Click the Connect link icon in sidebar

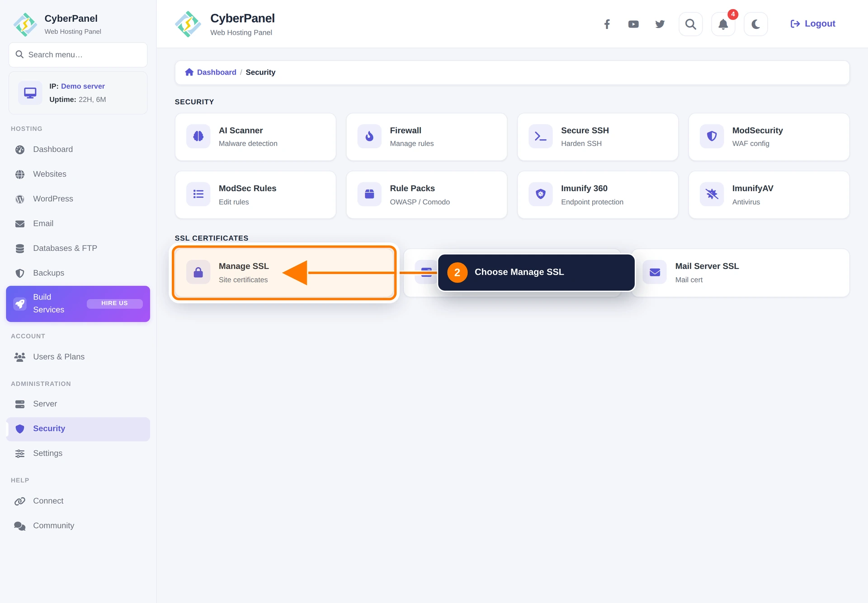(x=20, y=501)
